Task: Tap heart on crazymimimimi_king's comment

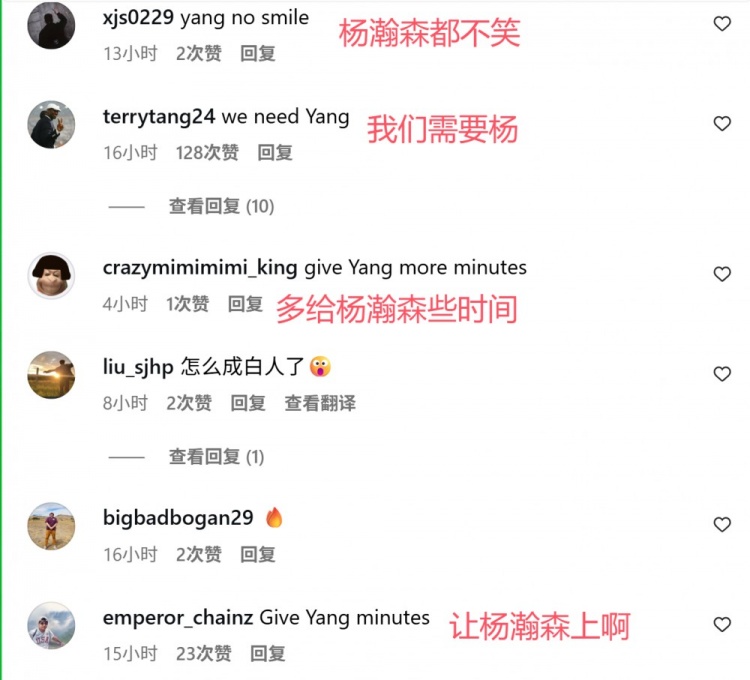Action: tap(722, 274)
